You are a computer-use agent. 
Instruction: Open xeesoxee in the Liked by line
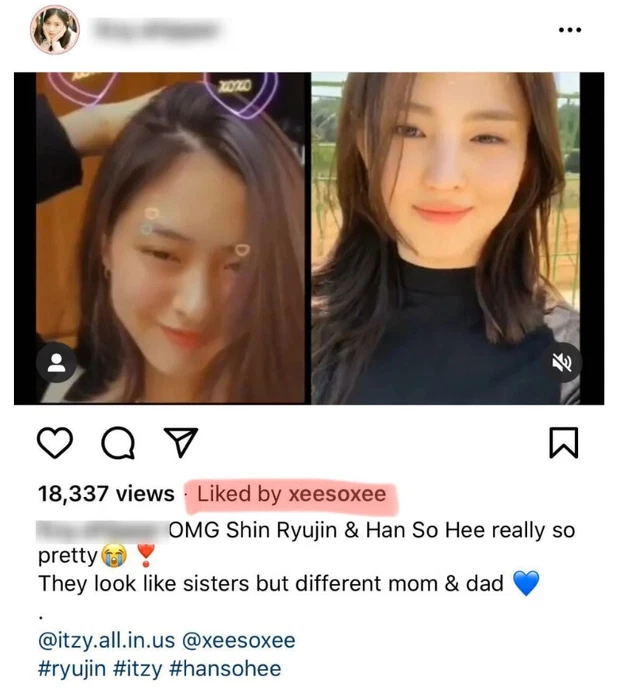pyautogui.click(x=337, y=494)
